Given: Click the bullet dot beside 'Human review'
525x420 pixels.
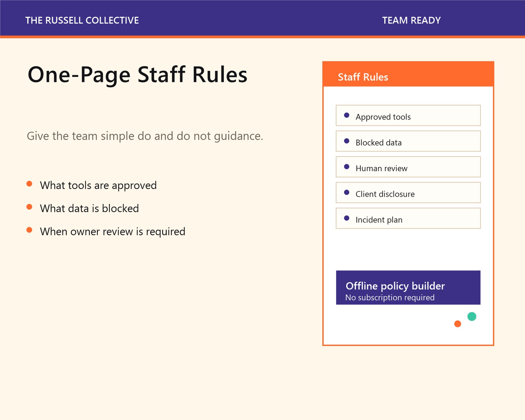Looking at the screenshot, I should [x=346, y=167].
